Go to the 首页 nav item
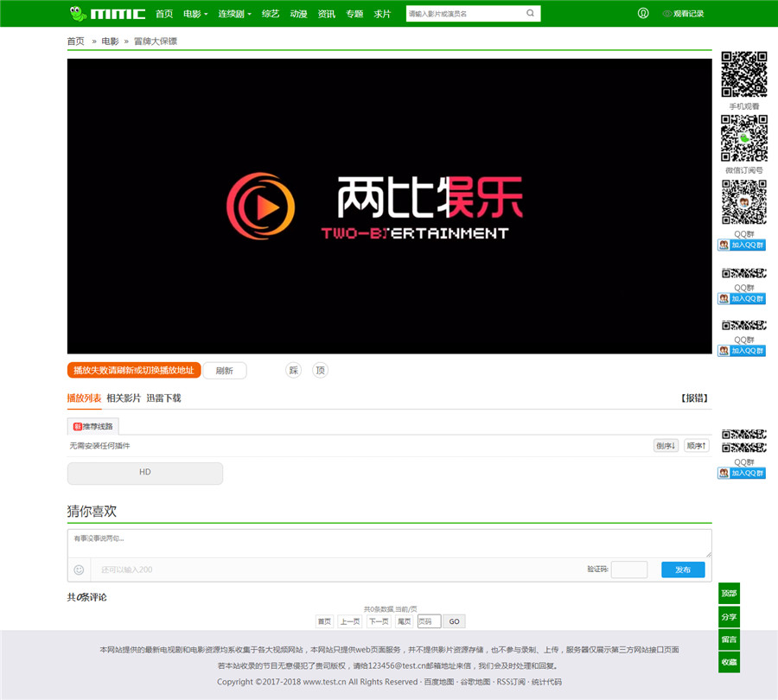 pos(164,14)
